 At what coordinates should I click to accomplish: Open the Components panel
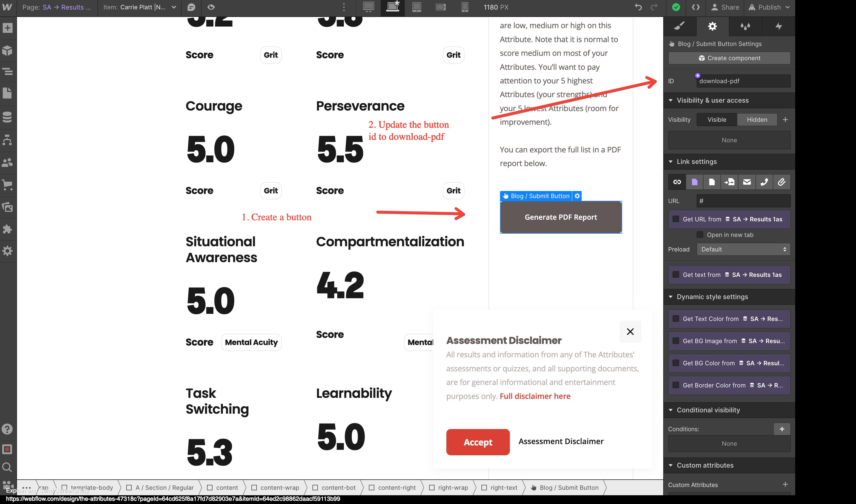coord(7,51)
